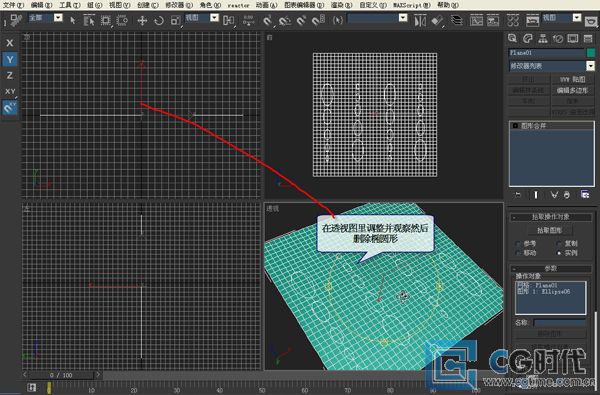600x395 pixels.
Task: Click the Select Object arrow tool
Action: [73, 20]
